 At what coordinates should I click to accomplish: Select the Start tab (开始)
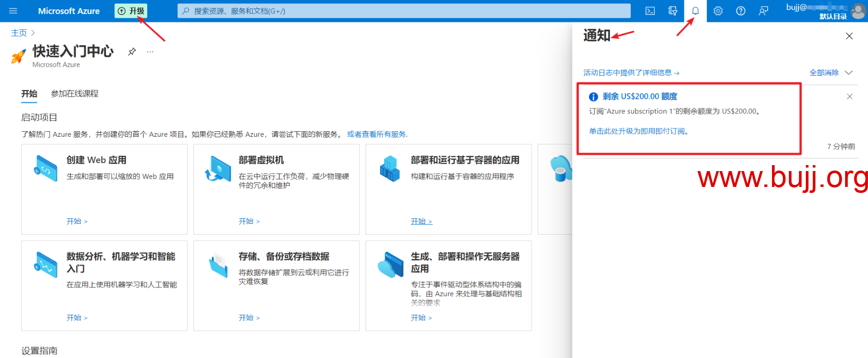click(29, 93)
